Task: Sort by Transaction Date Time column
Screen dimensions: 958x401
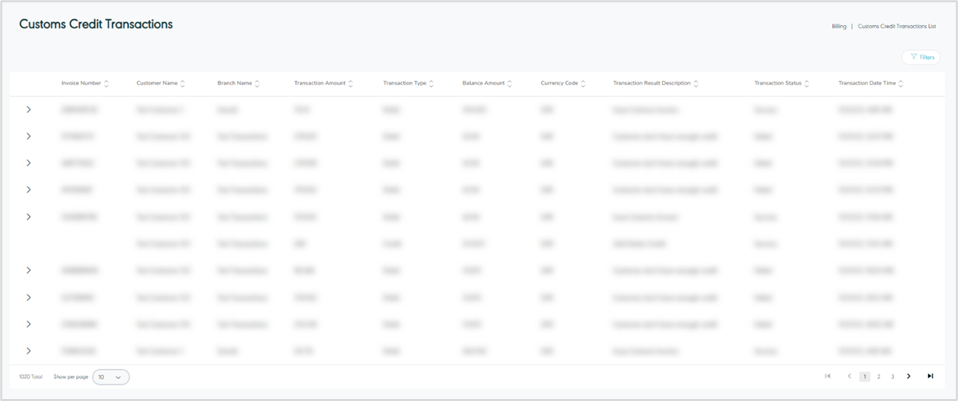Action: (901, 83)
